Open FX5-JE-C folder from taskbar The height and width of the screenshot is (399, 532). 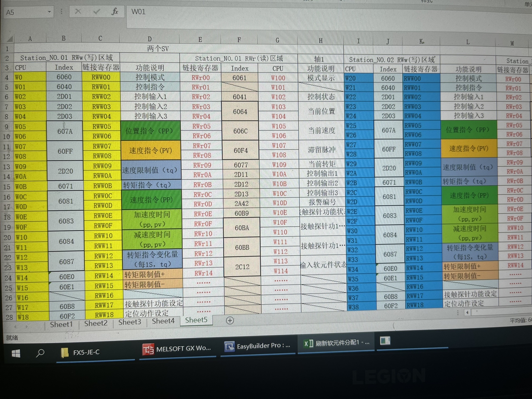81,352
